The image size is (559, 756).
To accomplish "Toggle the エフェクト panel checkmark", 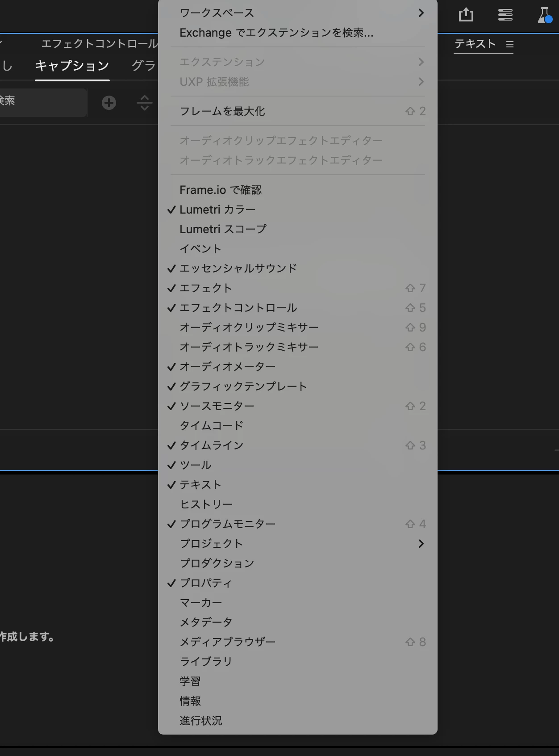I will point(298,288).
